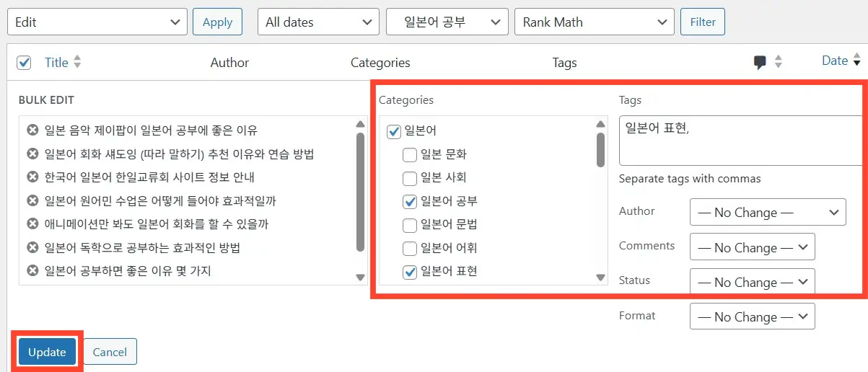
Task: Uncheck the 일본어 공부 category
Action: (410, 201)
